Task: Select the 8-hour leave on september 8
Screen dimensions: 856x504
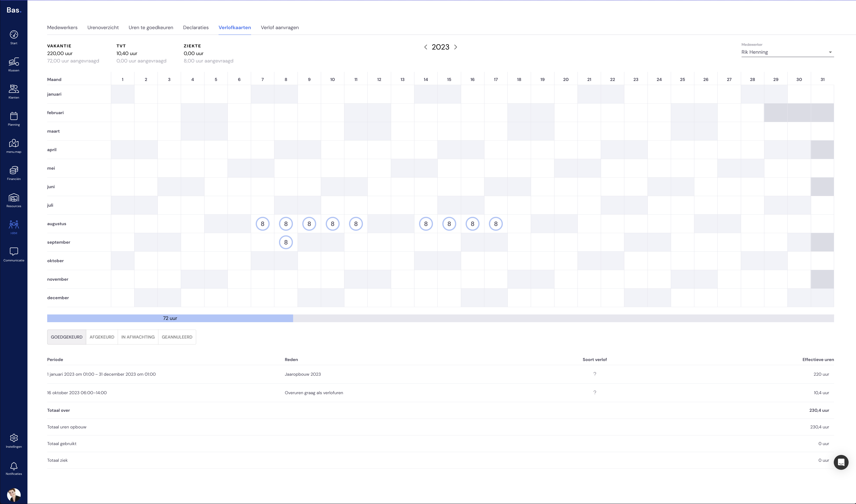Action: point(286,242)
